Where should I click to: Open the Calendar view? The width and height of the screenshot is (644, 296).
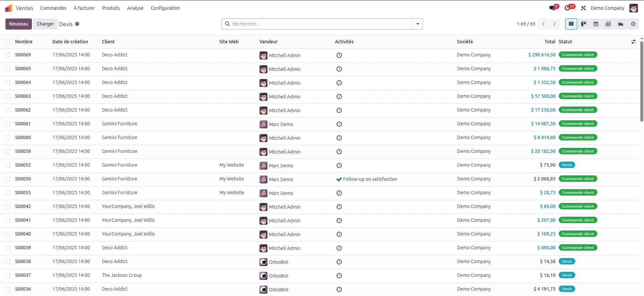(x=596, y=24)
